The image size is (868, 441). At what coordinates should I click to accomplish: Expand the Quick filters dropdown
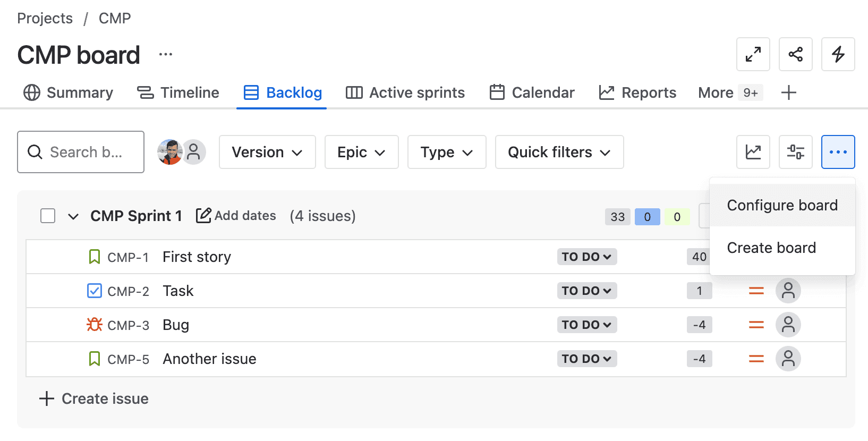559,152
